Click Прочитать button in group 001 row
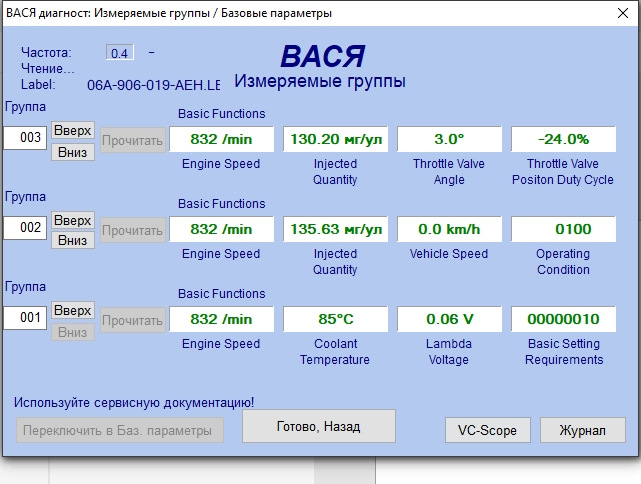Screen dimensions: 641x484 133,320
